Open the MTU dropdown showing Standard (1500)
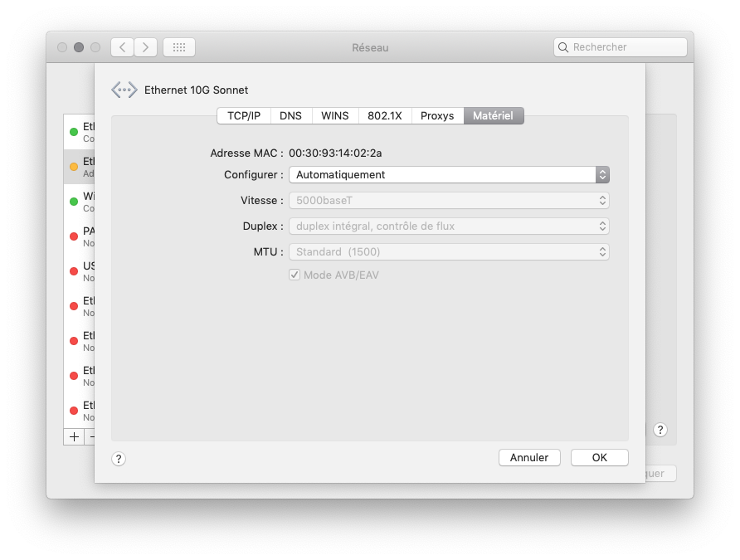The image size is (740, 560). coord(449,252)
